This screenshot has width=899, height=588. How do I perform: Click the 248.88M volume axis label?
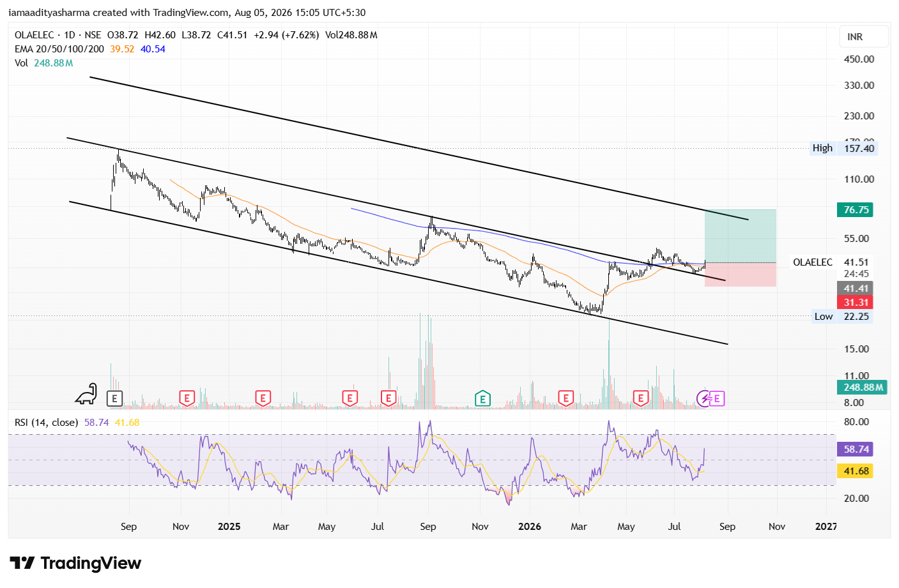[x=863, y=388]
